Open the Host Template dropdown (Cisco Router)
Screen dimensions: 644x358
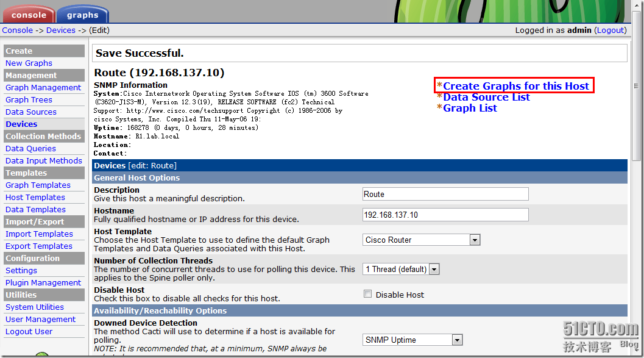(x=421, y=240)
